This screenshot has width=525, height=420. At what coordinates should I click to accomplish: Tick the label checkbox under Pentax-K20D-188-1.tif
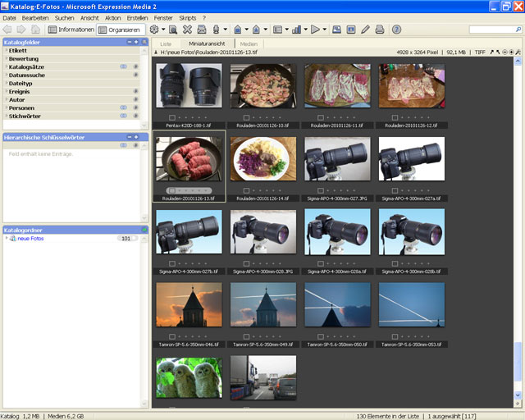point(172,118)
